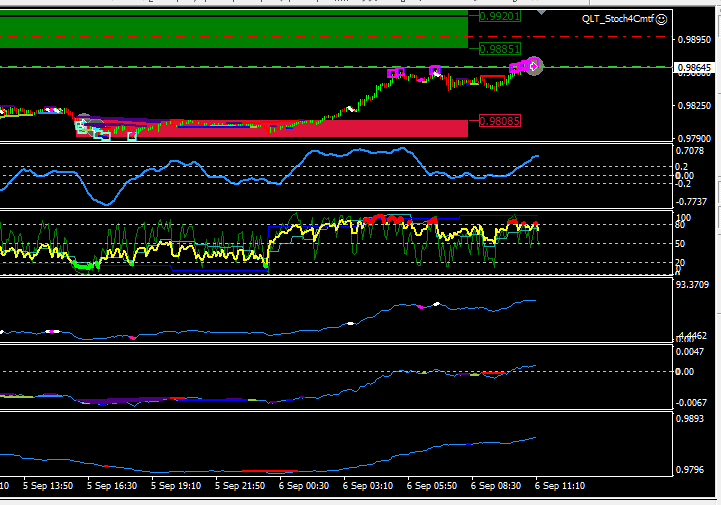
Task: Click the smiley face expert advisor icon
Action: point(661,19)
